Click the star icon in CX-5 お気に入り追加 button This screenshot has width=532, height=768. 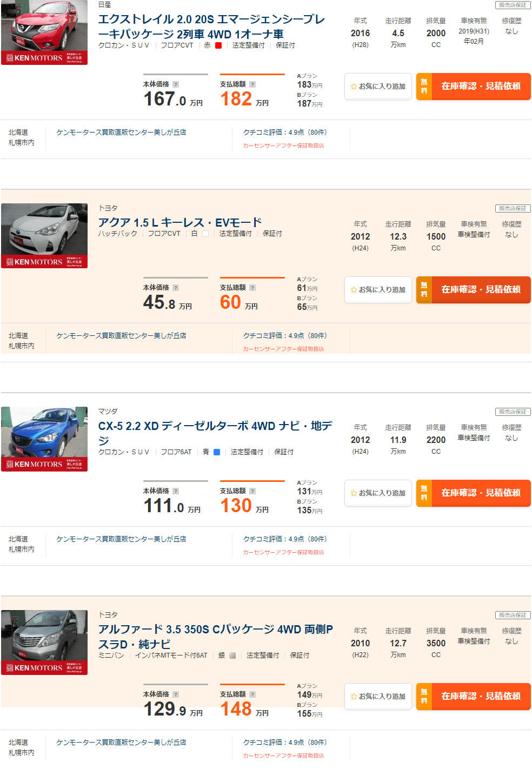tap(353, 493)
